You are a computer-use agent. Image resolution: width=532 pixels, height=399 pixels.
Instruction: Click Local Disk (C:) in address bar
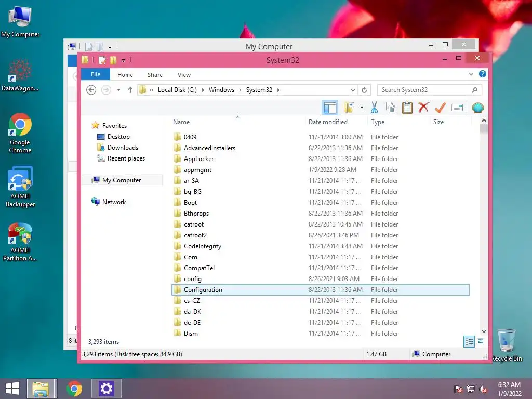pos(178,90)
